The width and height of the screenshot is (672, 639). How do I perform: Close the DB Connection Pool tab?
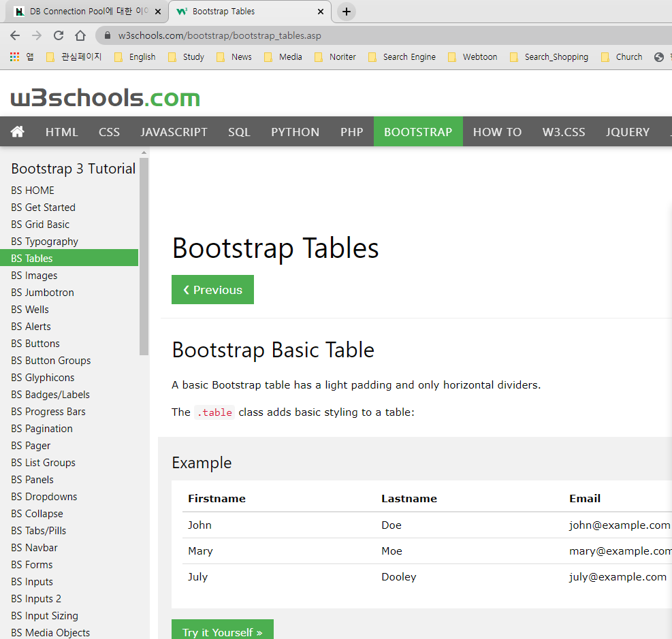(158, 12)
